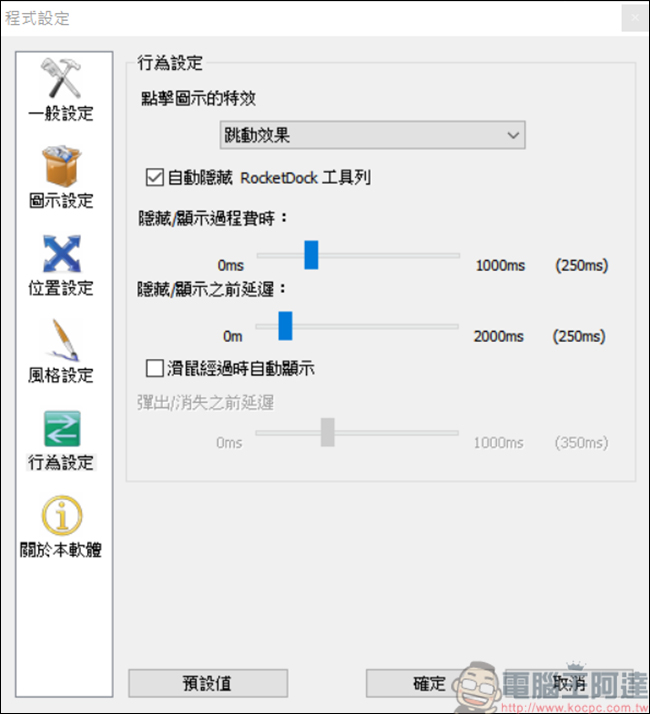Open 關於本軟體 info icon
The width and height of the screenshot is (650, 714).
point(62,515)
